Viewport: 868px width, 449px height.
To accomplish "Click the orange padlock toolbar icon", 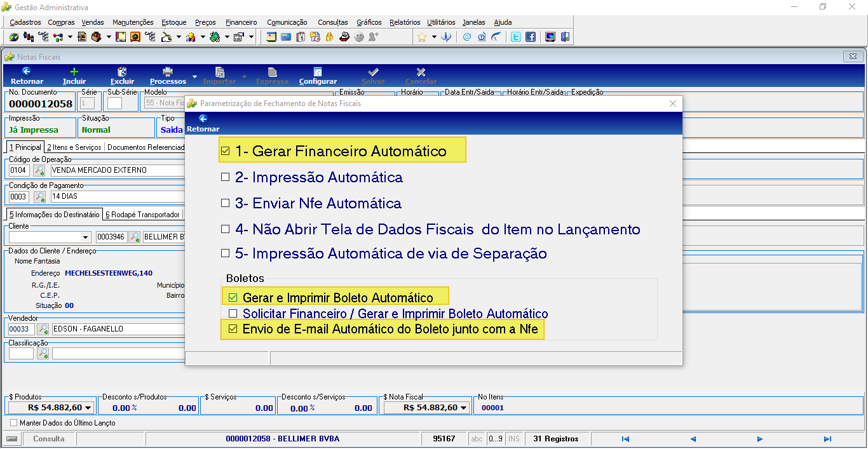I will click(329, 37).
